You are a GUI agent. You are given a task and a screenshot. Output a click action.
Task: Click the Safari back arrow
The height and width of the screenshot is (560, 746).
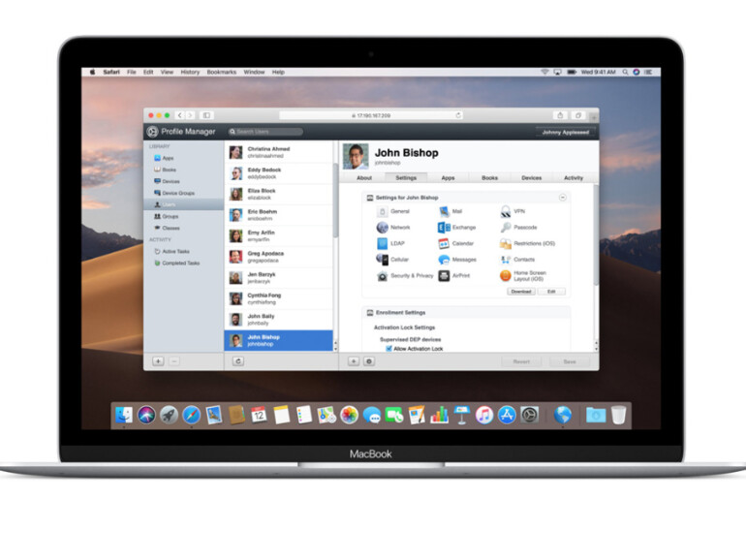point(180,115)
